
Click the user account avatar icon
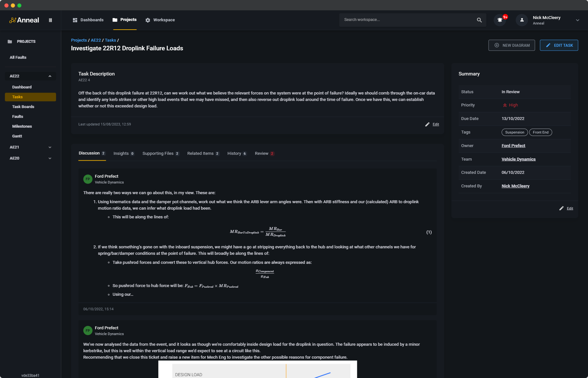522,20
